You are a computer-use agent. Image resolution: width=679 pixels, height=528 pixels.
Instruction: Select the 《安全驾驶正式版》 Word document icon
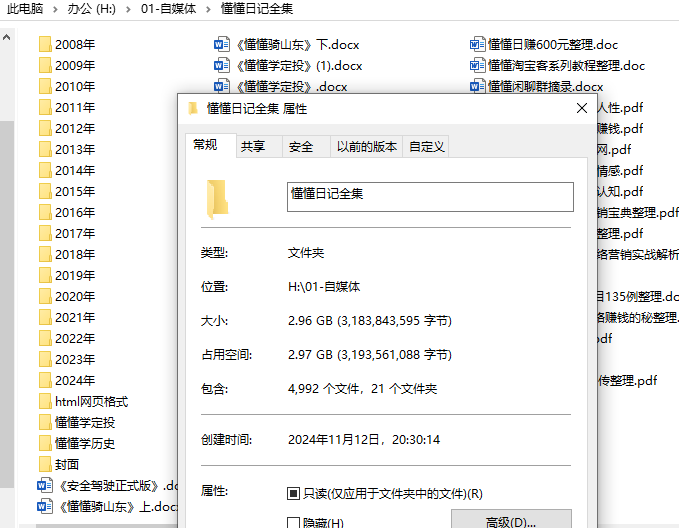[x=45, y=485]
